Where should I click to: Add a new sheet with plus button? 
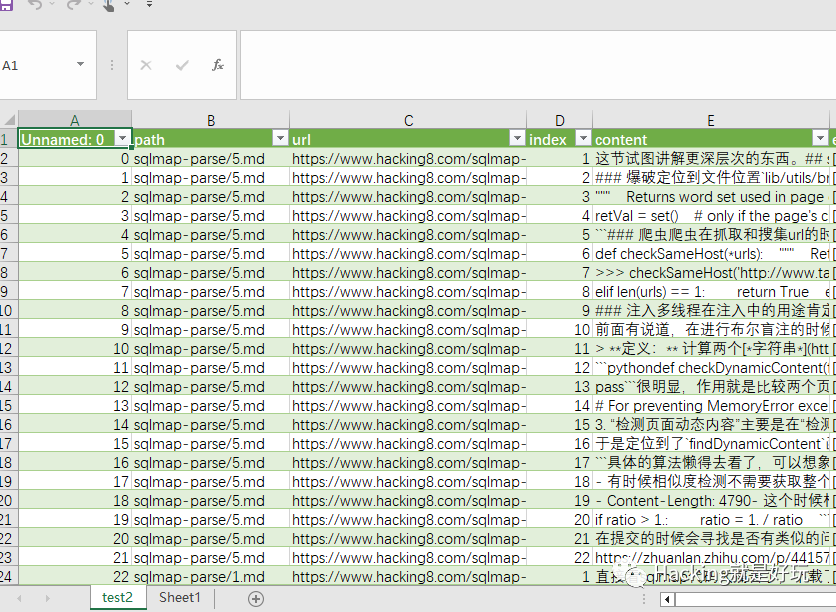(x=256, y=598)
